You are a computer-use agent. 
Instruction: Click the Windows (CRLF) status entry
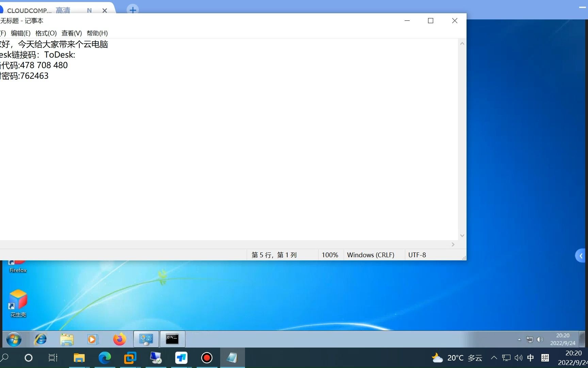(371, 255)
